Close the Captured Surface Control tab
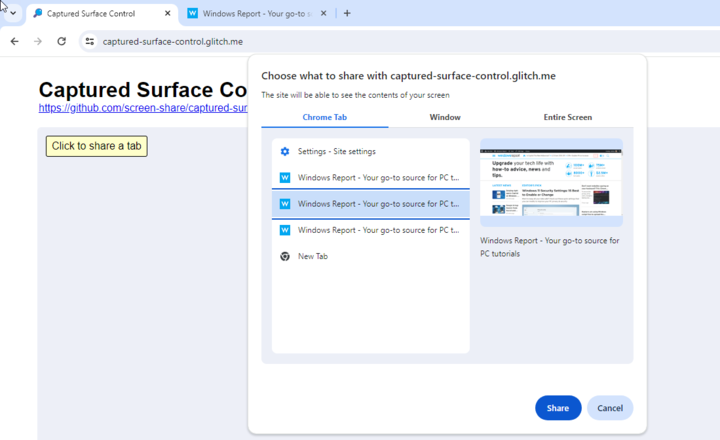720x440 pixels. 168,13
